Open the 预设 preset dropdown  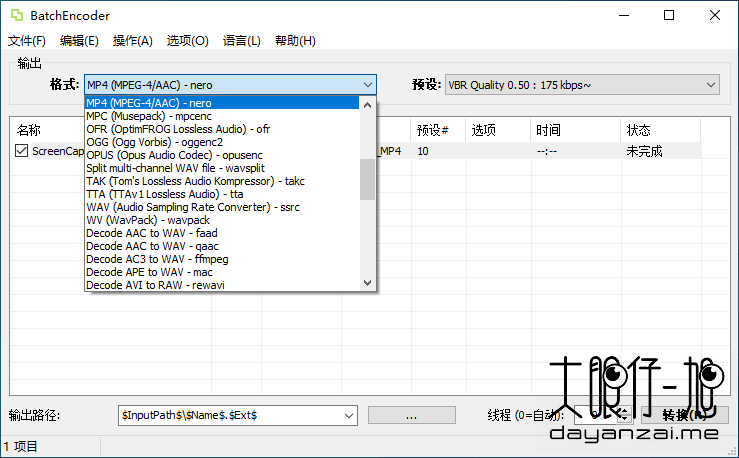582,85
